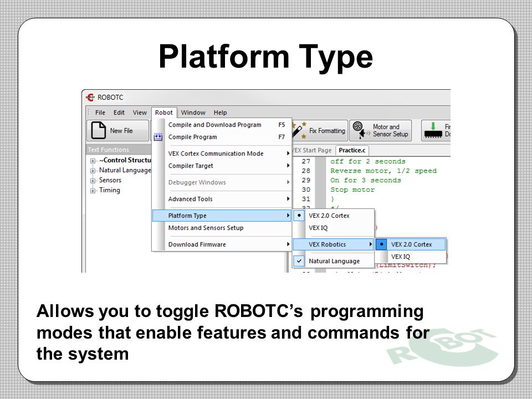Click the Motor and Sensor Setup icon
This screenshot has width=532, height=399.
361,130
